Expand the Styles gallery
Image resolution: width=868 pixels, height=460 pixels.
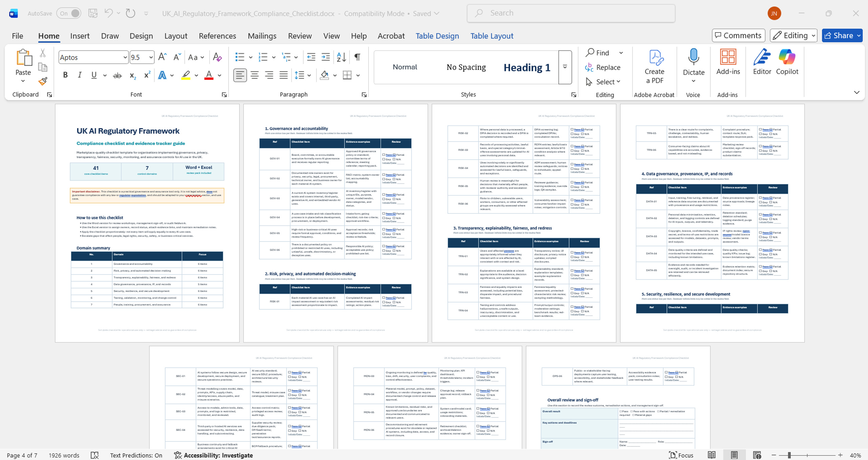click(x=565, y=67)
